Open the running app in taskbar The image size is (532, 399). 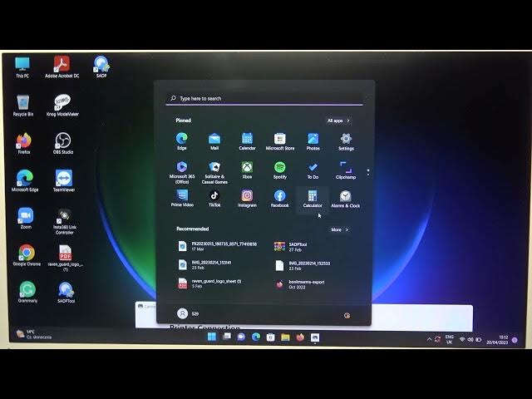(x=315, y=337)
